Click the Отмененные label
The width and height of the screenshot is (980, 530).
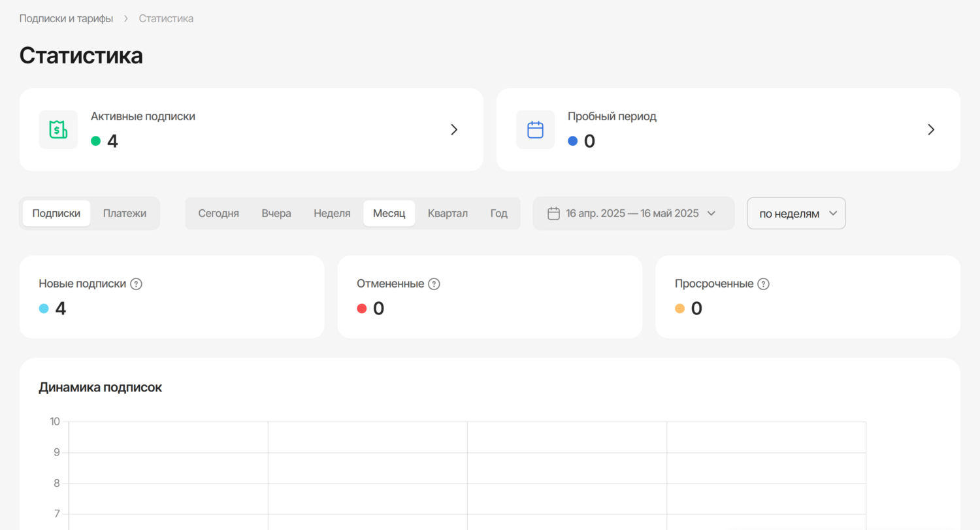click(x=391, y=284)
